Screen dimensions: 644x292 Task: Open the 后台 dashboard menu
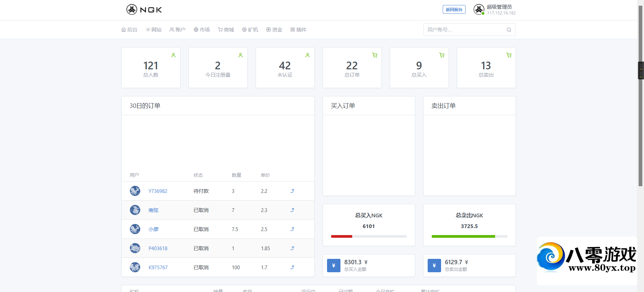tap(129, 29)
